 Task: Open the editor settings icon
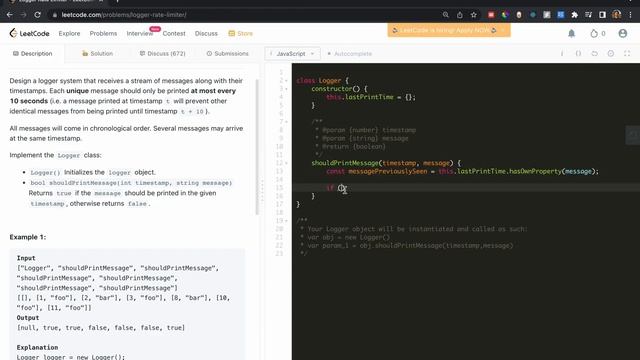pyautogui.click(x=611, y=53)
